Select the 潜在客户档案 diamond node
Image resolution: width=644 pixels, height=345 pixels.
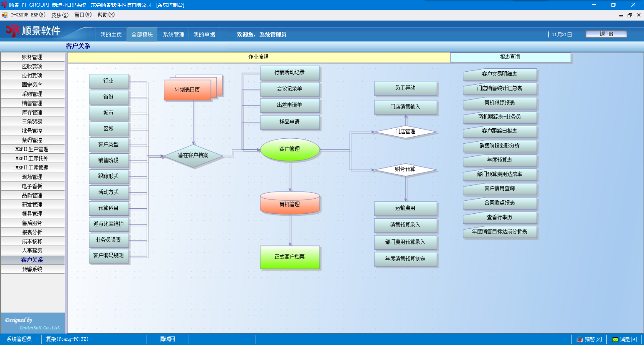point(193,155)
